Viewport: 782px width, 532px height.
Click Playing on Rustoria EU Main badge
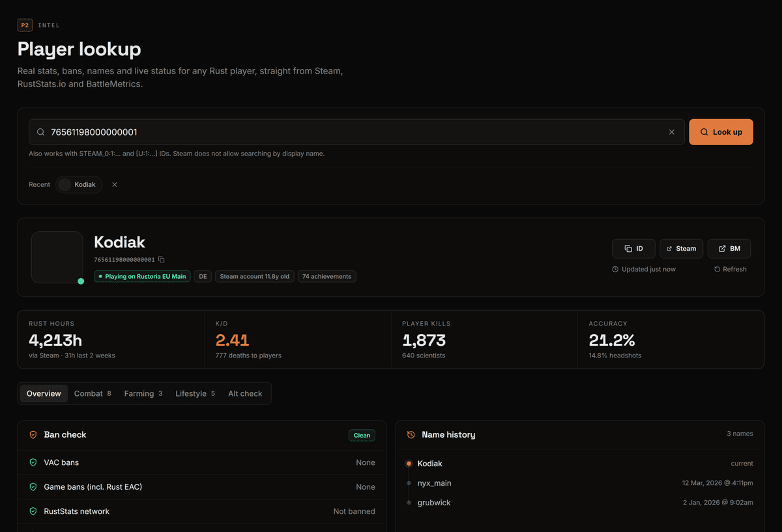(x=142, y=276)
